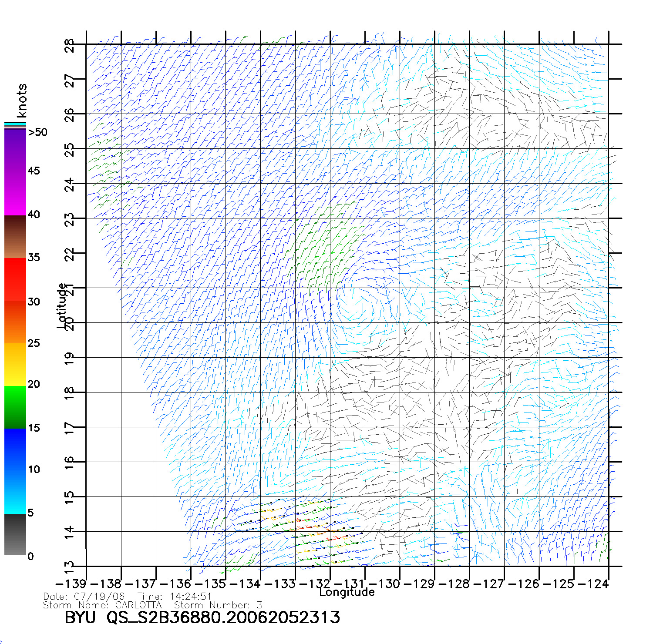Click the Date 07/19/06 text

84,597
